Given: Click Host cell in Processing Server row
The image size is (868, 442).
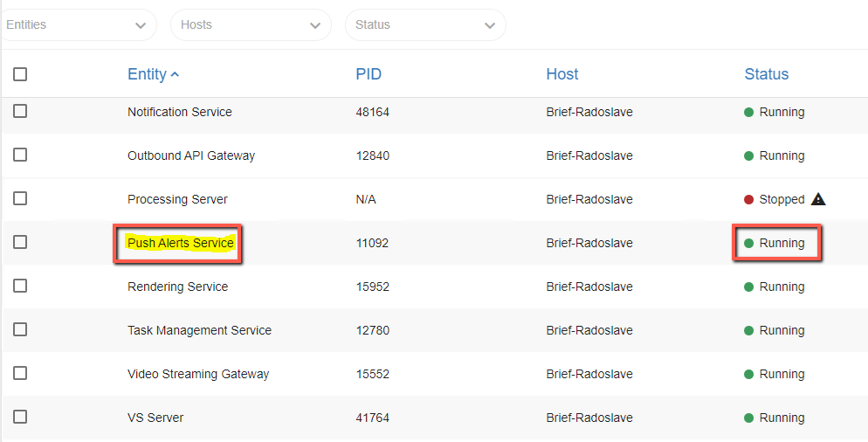Looking at the screenshot, I should click(589, 199).
